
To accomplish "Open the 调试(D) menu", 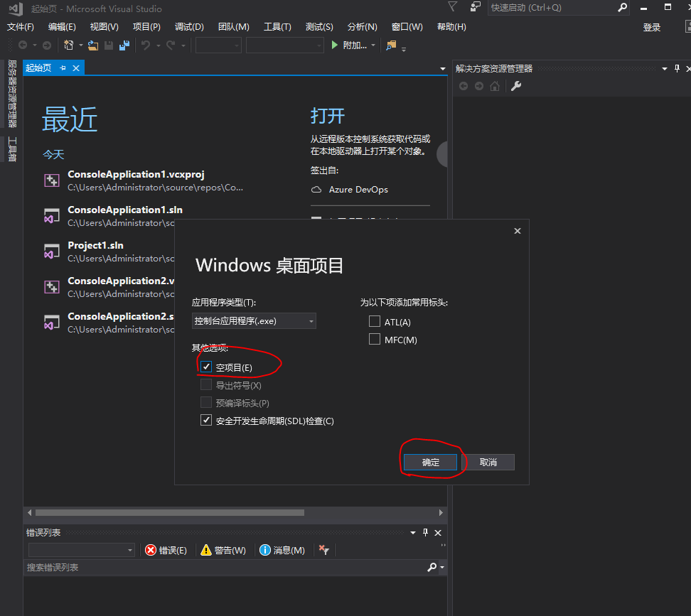I will [x=188, y=26].
